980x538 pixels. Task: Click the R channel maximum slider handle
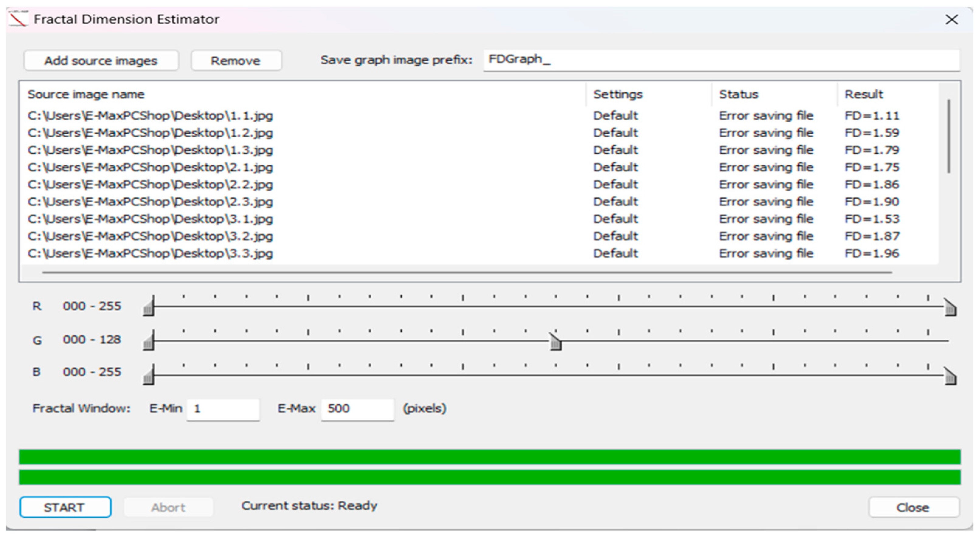(x=950, y=307)
